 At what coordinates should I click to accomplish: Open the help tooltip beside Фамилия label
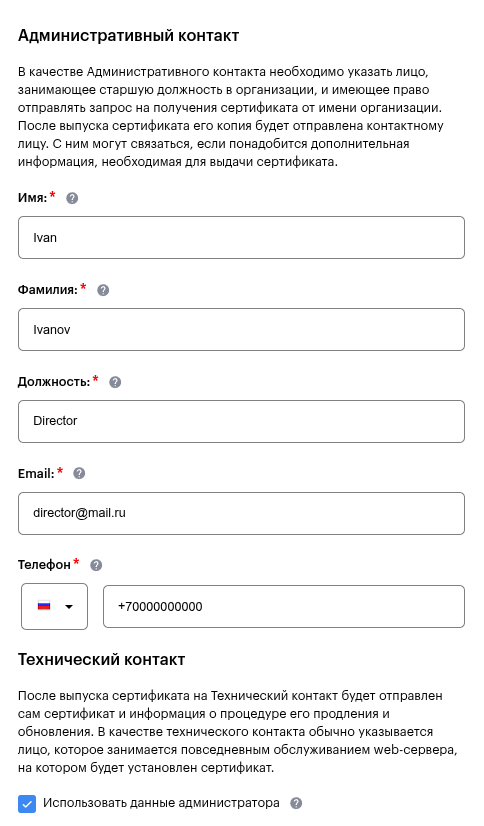point(103,290)
